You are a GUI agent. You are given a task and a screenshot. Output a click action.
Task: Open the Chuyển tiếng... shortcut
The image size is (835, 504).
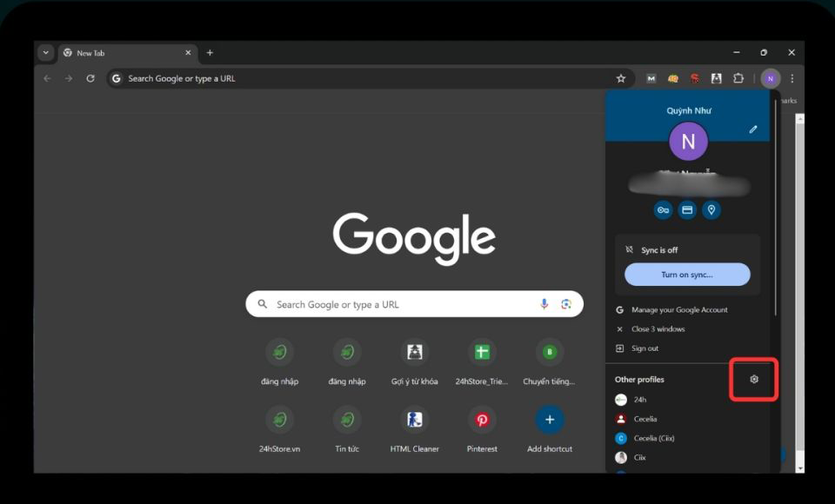(549, 361)
